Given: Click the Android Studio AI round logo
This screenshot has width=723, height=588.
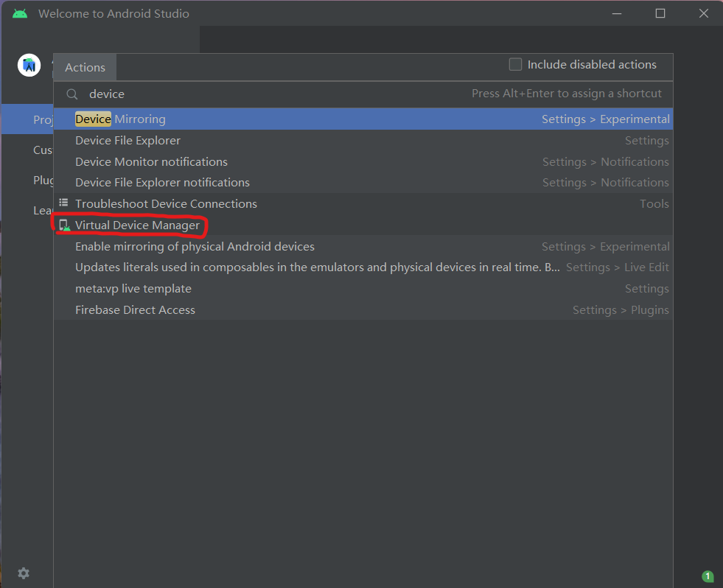Looking at the screenshot, I should pyautogui.click(x=29, y=65).
